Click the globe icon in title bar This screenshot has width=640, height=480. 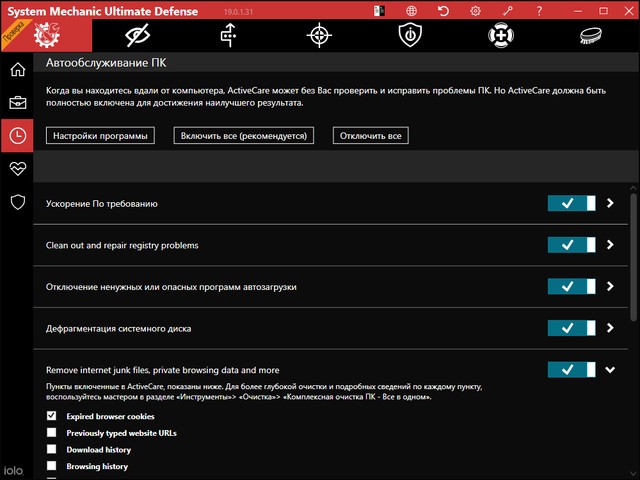[414, 11]
